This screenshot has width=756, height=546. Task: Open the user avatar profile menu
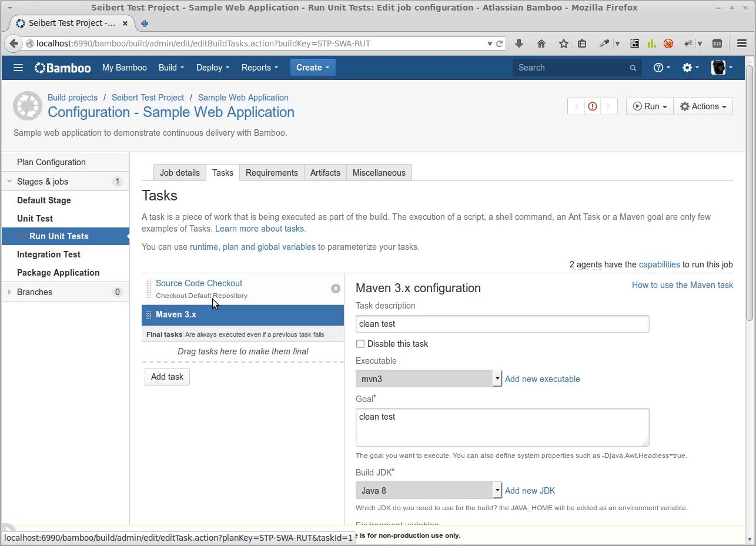722,68
